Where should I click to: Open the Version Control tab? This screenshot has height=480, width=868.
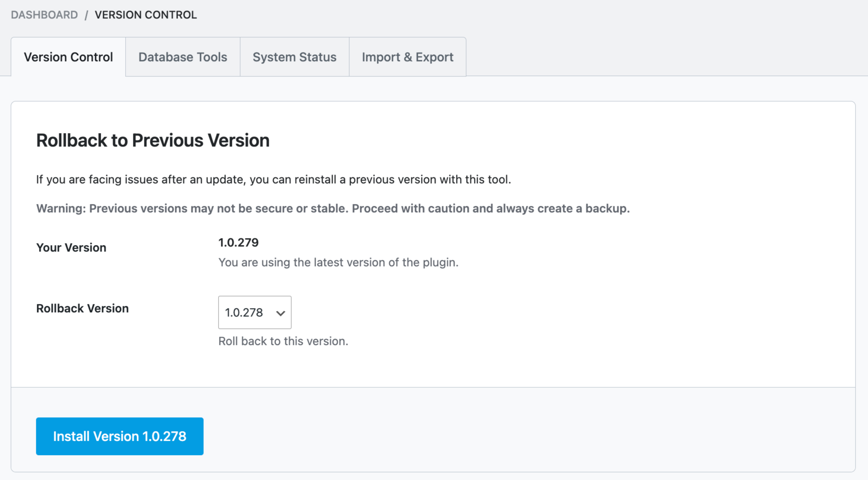click(x=68, y=57)
